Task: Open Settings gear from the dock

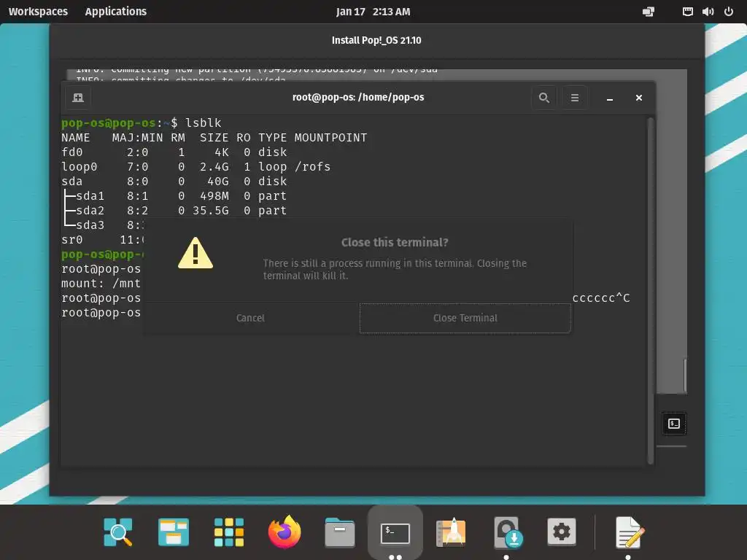Action: (x=562, y=532)
